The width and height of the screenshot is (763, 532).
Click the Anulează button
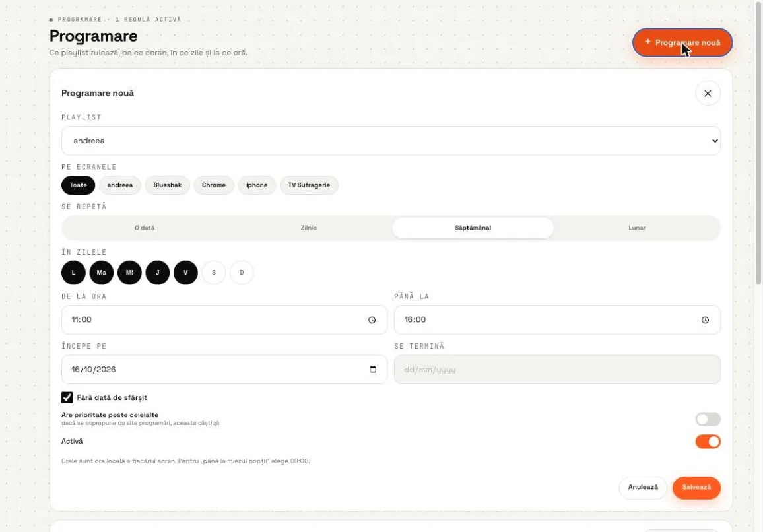pos(643,487)
